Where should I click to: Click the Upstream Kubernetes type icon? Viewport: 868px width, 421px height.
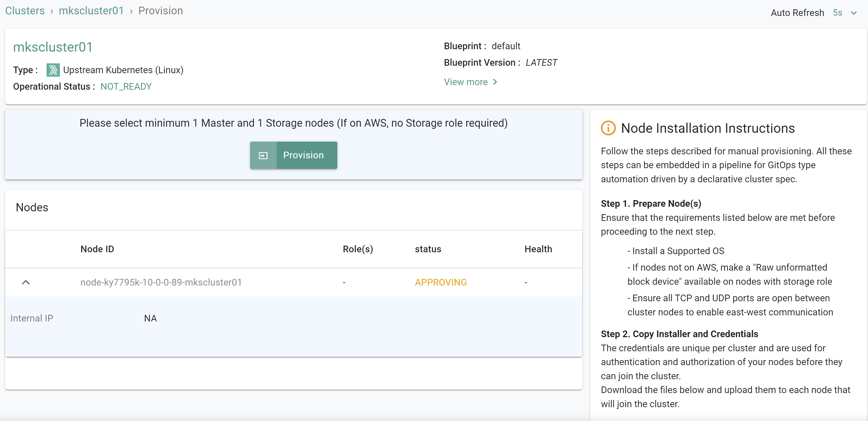(53, 70)
